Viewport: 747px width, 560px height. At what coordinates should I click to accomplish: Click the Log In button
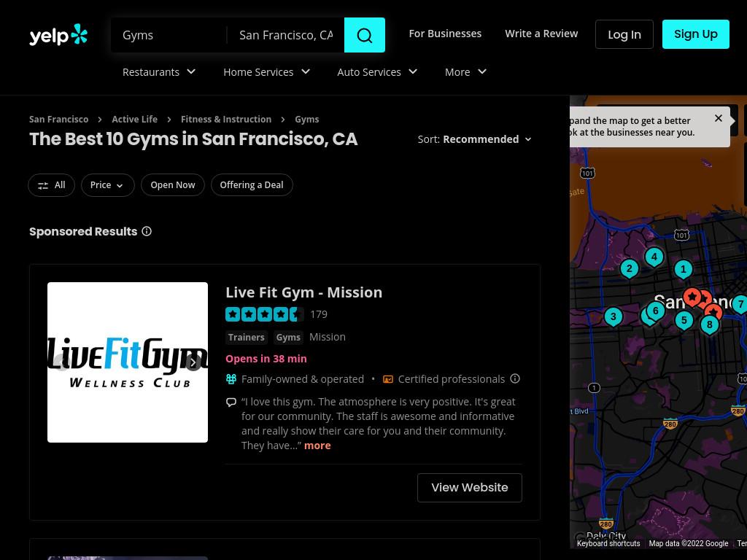(624, 34)
